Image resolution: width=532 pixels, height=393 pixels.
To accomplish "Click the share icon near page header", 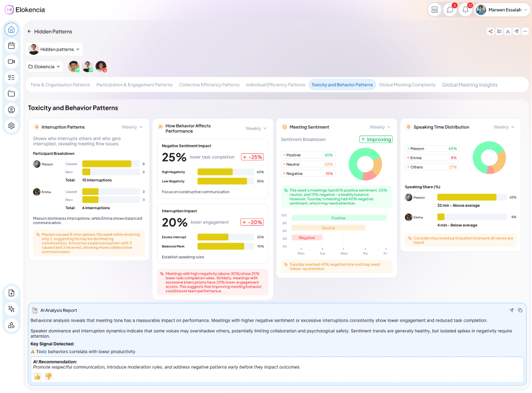I will pyautogui.click(x=490, y=32).
